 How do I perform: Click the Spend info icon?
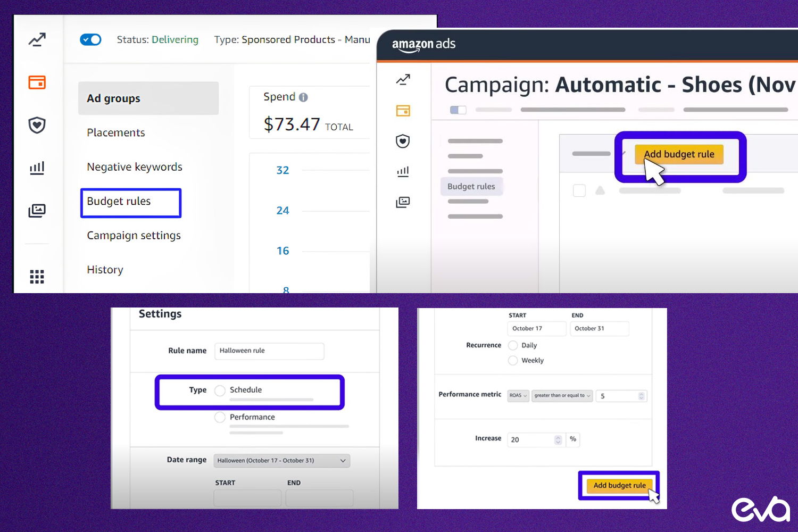(x=303, y=97)
